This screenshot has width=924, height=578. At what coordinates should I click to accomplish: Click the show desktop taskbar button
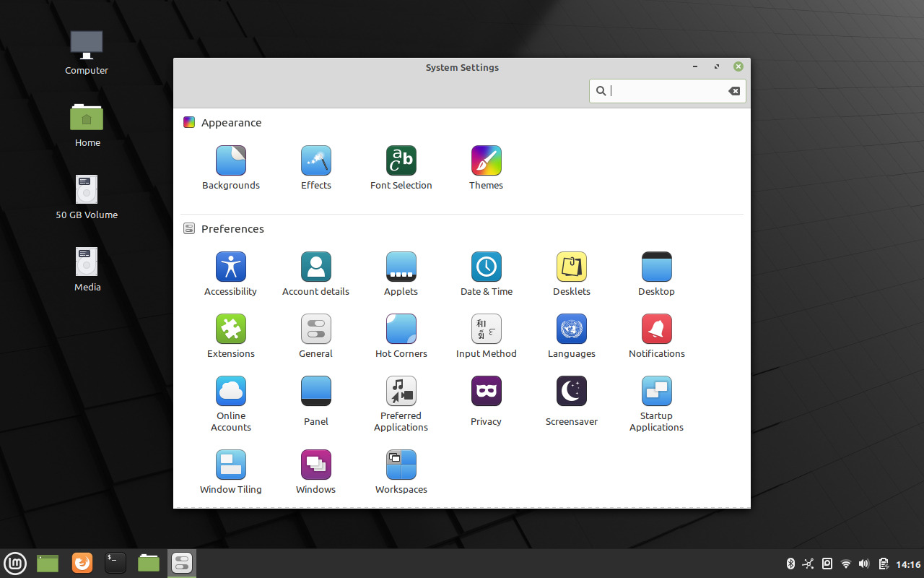(x=48, y=564)
